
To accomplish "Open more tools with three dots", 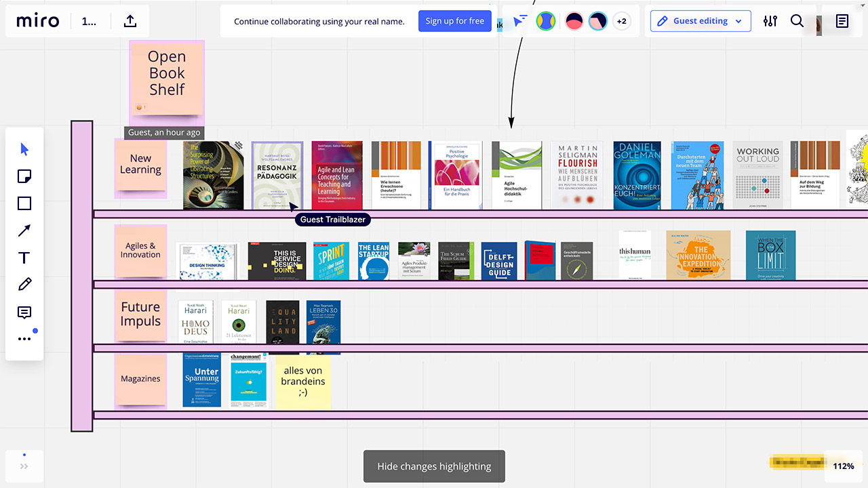I will [x=24, y=339].
